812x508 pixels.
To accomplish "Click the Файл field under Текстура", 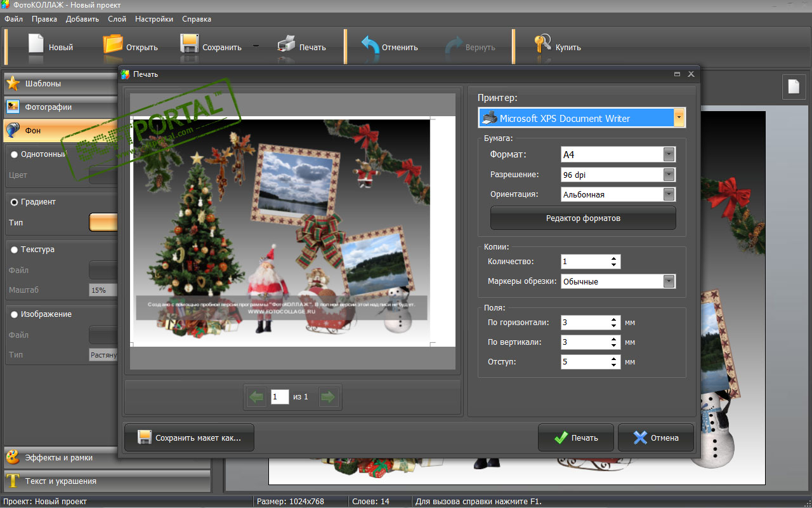I will [x=103, y=271].
